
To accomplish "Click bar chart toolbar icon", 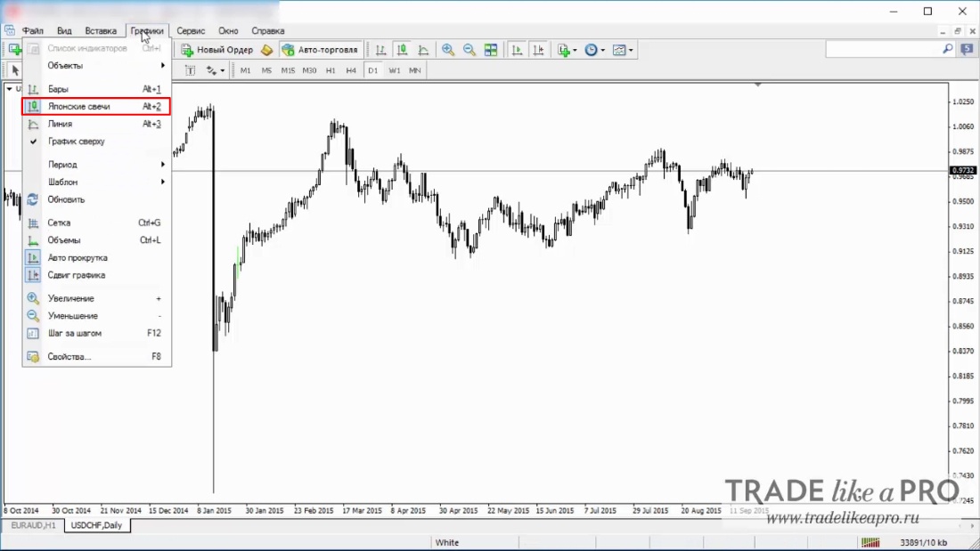I will 380,50.
